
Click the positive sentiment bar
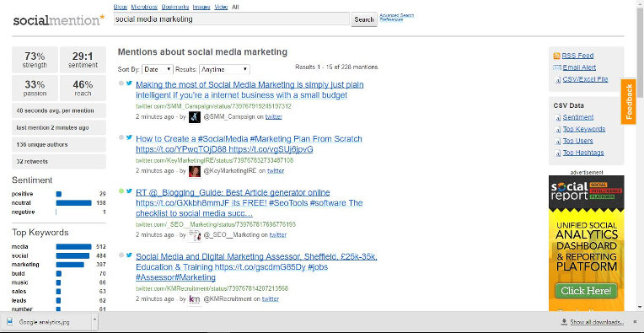(x=59, y=194)
